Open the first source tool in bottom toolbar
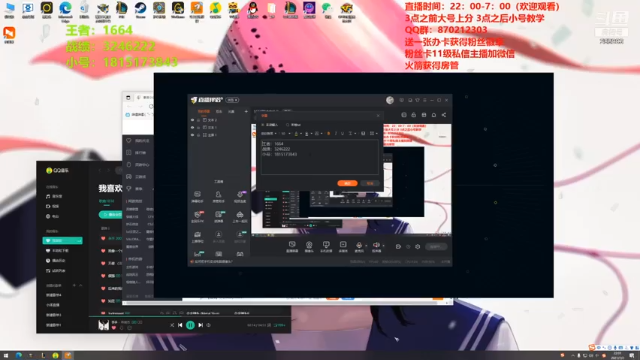The height and width of the screenshot is (360, 640). pos(292,246)
